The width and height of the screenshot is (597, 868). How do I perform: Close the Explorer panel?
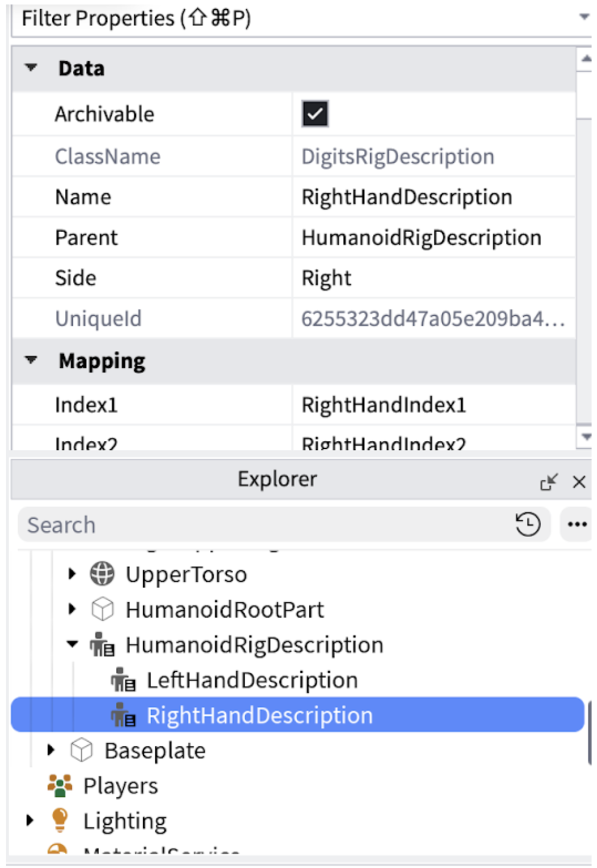point(579,482)
